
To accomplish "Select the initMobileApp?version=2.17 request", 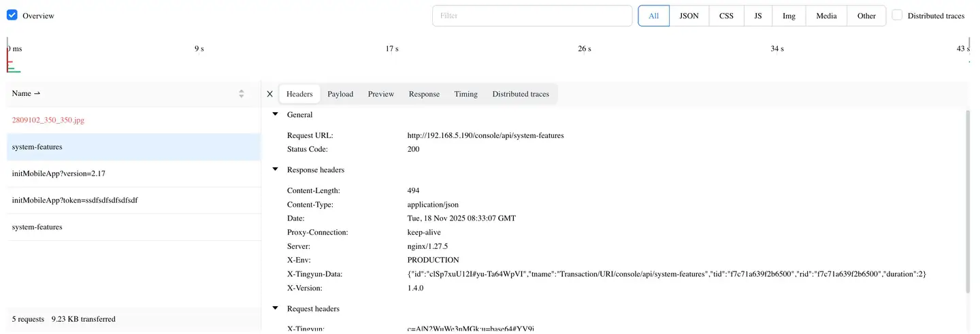I will tap(59, 173).
